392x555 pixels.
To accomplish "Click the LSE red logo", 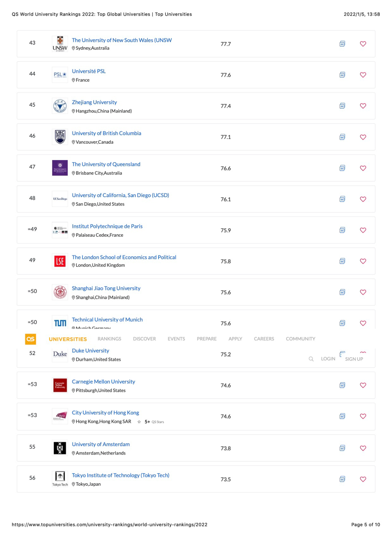I will coord(60,261).
